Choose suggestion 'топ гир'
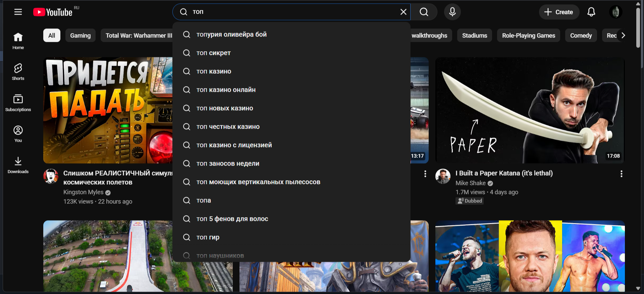 tap(291, 237)
